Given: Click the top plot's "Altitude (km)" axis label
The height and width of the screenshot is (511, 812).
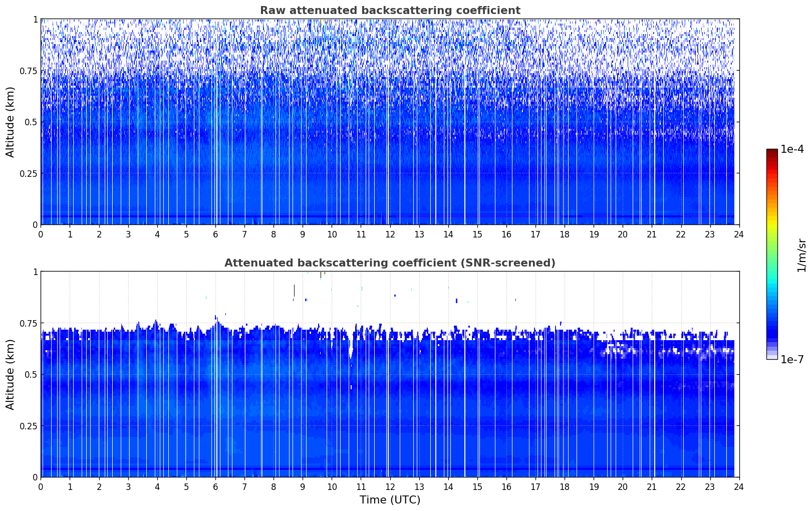Looking at the screenshot, I should 11,122.
